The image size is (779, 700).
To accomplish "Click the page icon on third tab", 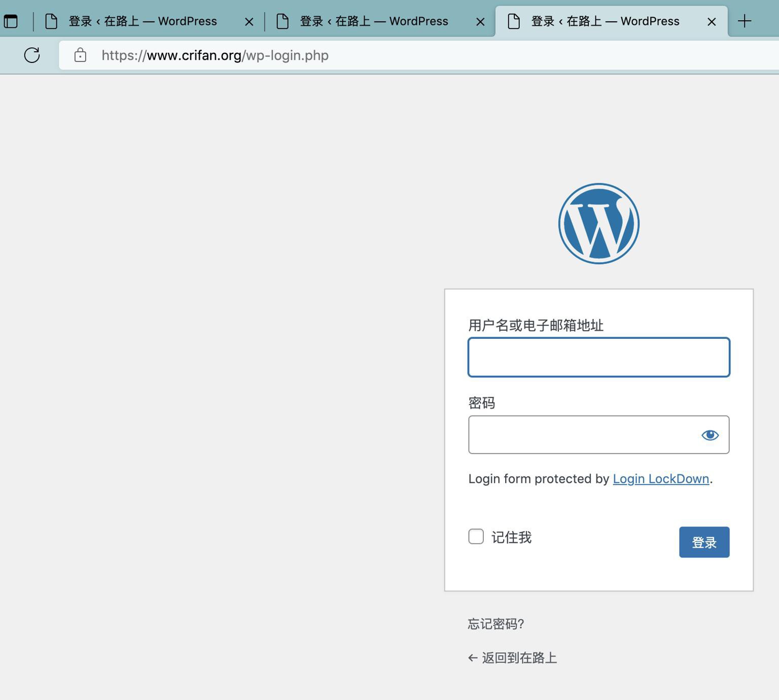I will tap(514, 21).
